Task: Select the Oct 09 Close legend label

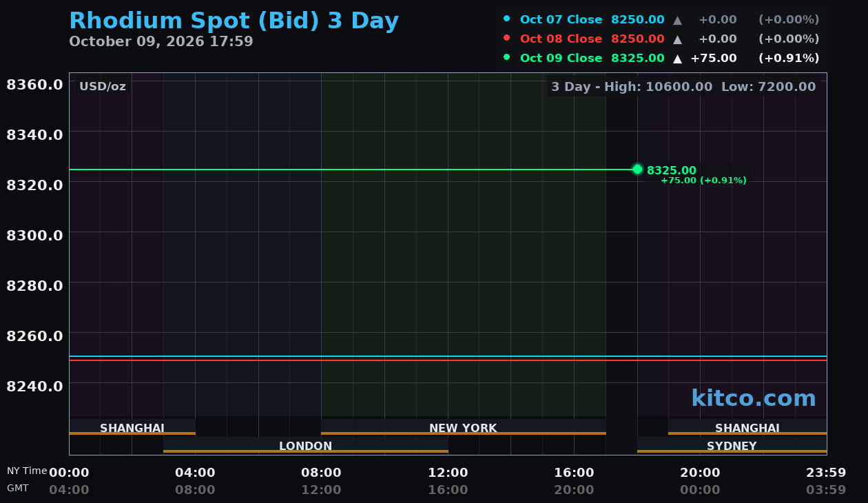Action: [561, 58]
